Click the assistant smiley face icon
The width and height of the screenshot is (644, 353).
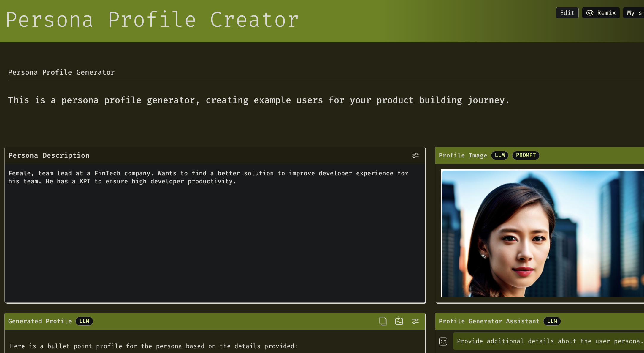point(443,341)
